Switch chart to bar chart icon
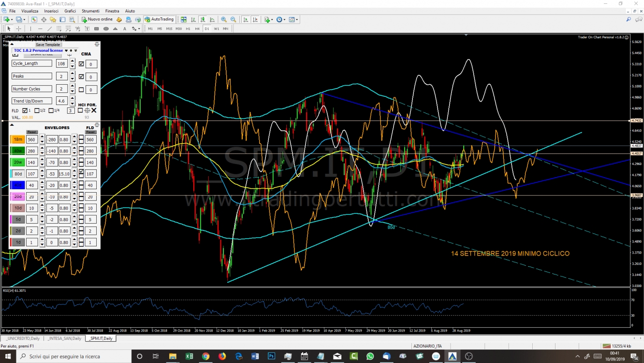644x363 pixels. [x=193, y=19]
